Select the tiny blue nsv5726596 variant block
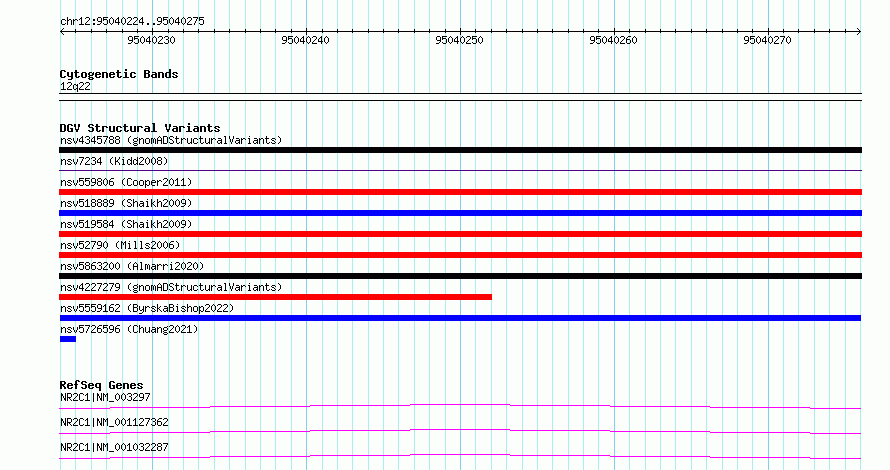This screenshot has width=890, height=470. pyautogui.click(x=68, y=339)
